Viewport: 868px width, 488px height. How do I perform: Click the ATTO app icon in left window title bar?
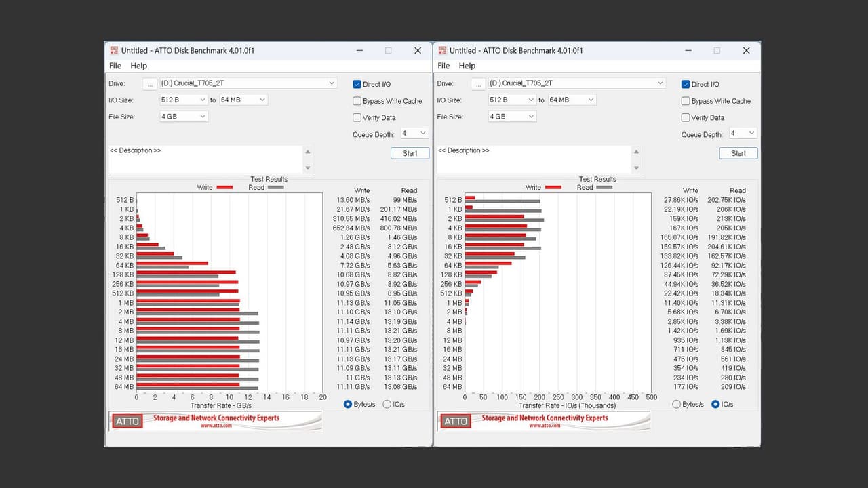(114, 50)
